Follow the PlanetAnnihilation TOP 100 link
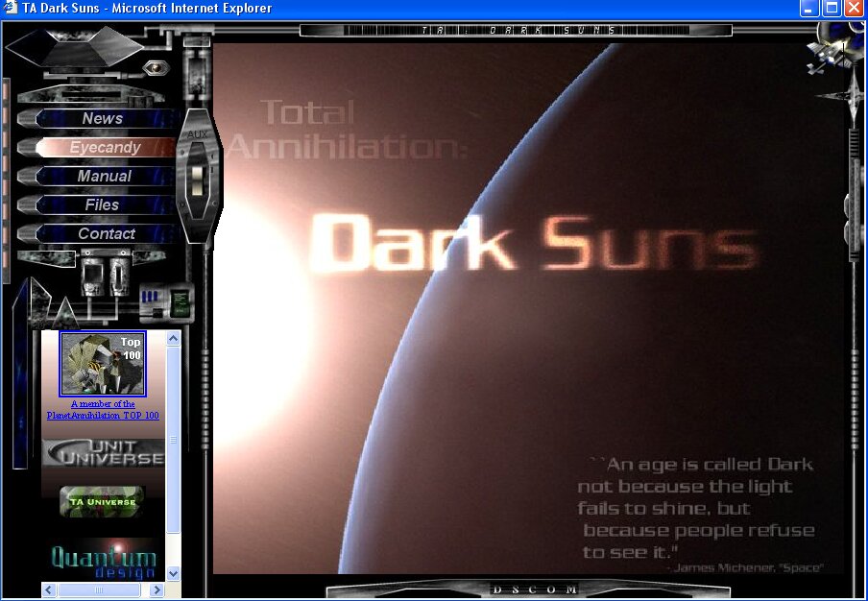This screenshot has width=868, height=601. pyautogui.click(x=103, y=410)
